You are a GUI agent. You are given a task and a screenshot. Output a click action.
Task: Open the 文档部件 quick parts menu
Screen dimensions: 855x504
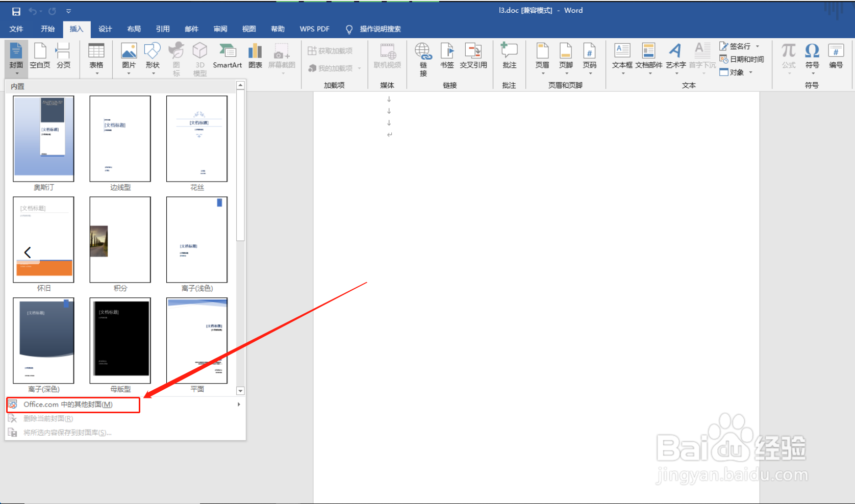pos(649,58)
